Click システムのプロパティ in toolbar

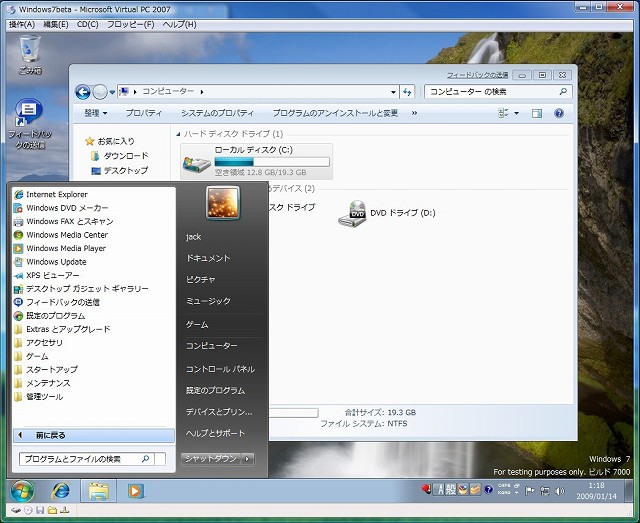point(217,113)
